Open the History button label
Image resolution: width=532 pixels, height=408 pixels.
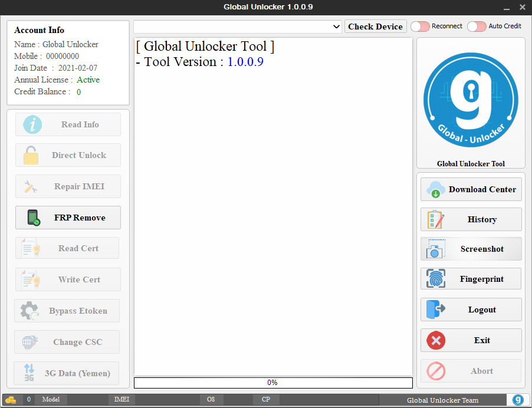point(482,219)
